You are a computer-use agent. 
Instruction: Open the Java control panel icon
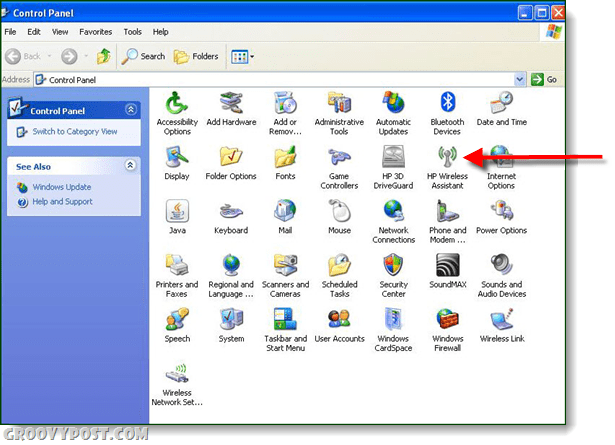(x=177, y=211)
